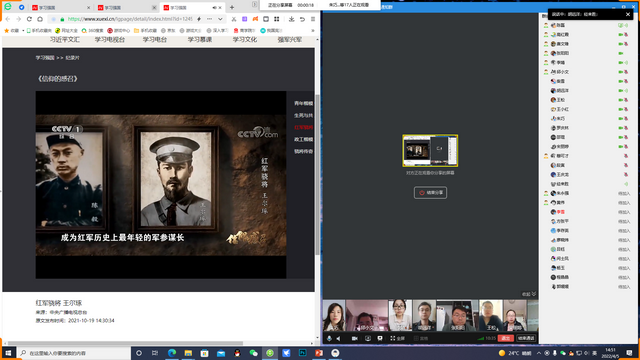Click the page horizontal scrollbar
Viewport: 640px width, 360px height.
124,343
